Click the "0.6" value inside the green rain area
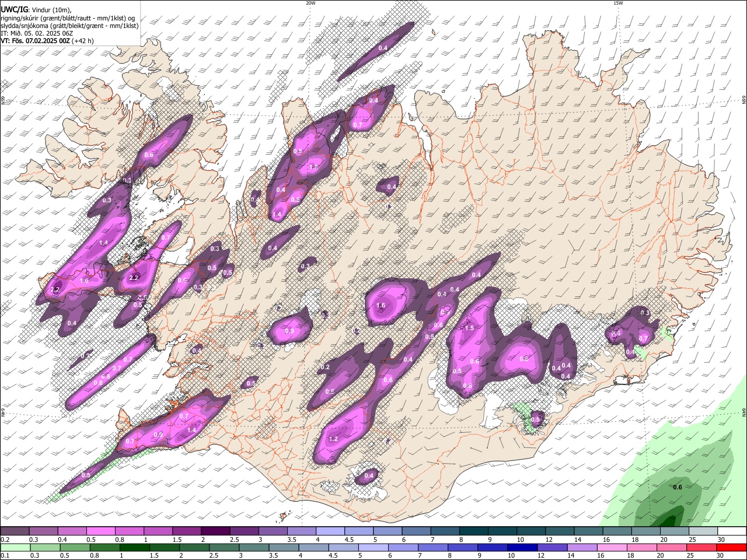Image resolution: width=747 pixels, height=560 pixels. coord(678,487)
